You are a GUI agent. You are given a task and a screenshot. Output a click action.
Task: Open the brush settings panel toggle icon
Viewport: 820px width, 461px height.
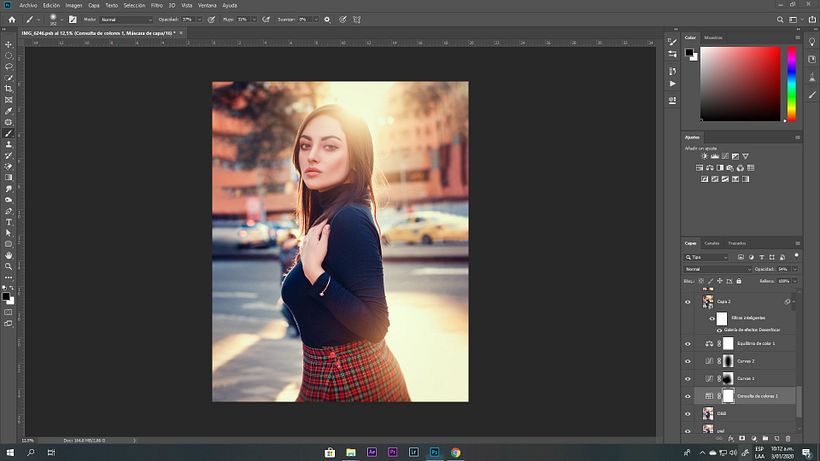[73, 19]
